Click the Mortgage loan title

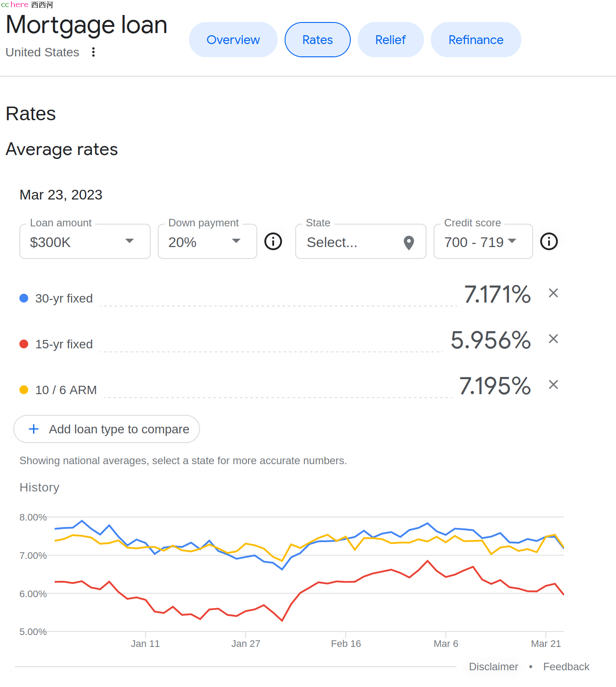coord(86,25)
